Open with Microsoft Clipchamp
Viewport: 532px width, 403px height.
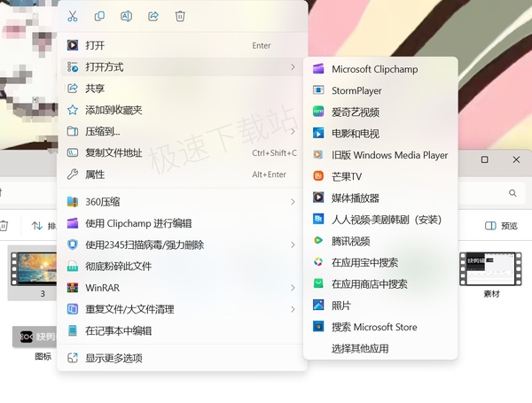pyautogui.click(x=380, y=69)
